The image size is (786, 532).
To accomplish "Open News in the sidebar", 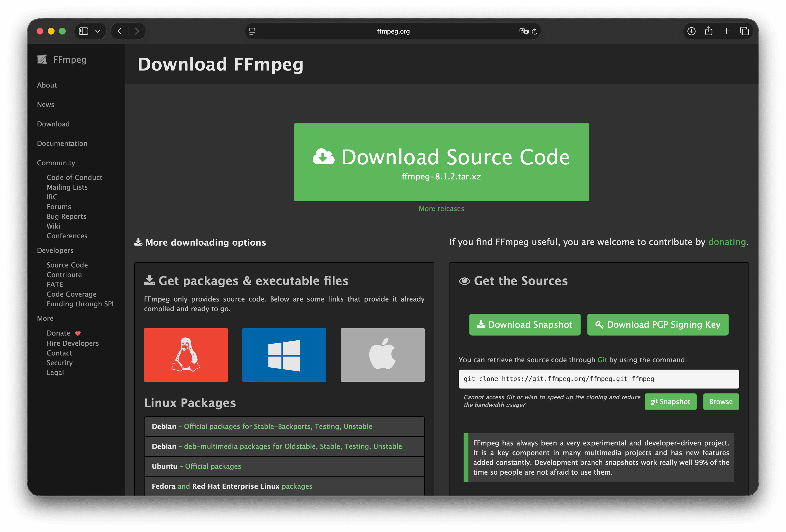I will [45, 105].
